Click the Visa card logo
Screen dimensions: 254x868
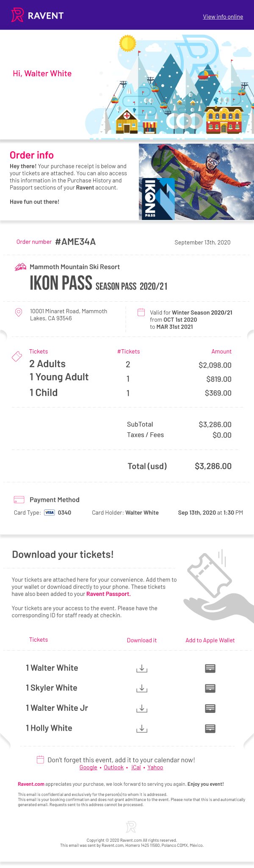(x=50, y=512)
